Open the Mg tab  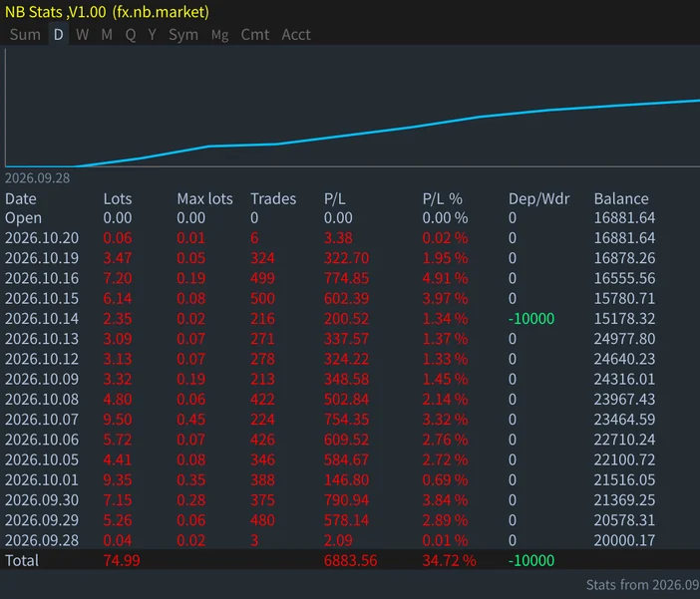(220, 35)
